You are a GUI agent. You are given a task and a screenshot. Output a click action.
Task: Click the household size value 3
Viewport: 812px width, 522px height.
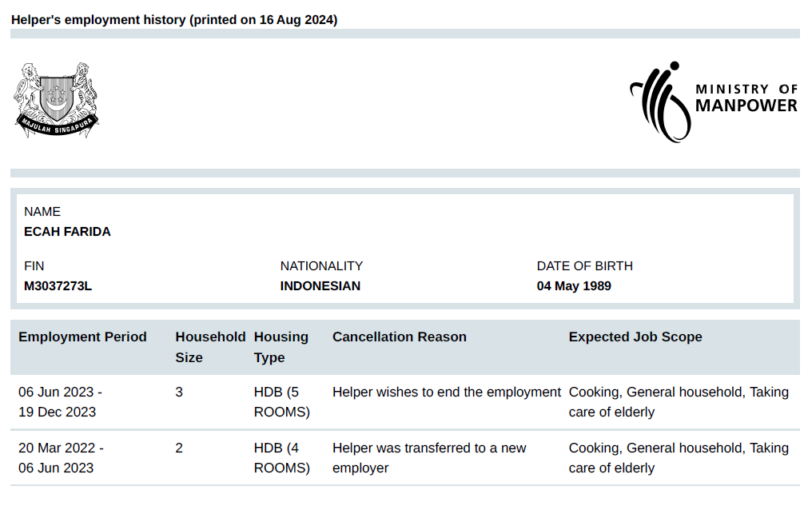point(179,392)
